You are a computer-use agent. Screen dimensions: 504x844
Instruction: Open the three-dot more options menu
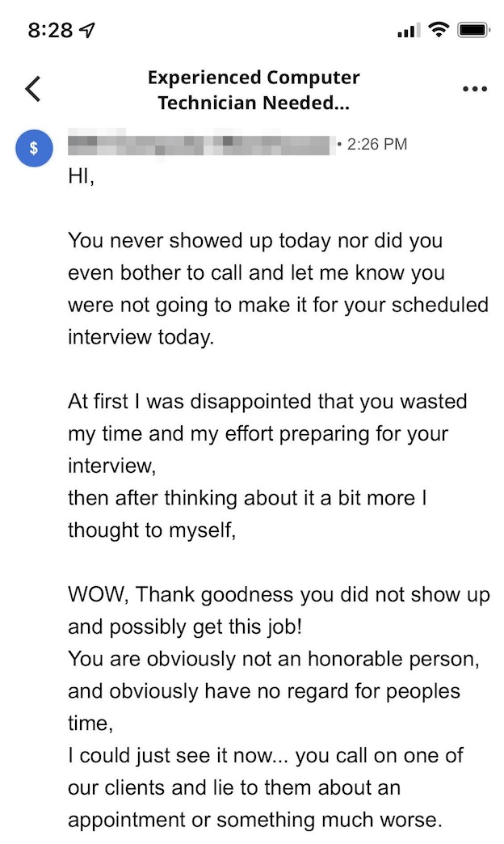tap(474, 89)
